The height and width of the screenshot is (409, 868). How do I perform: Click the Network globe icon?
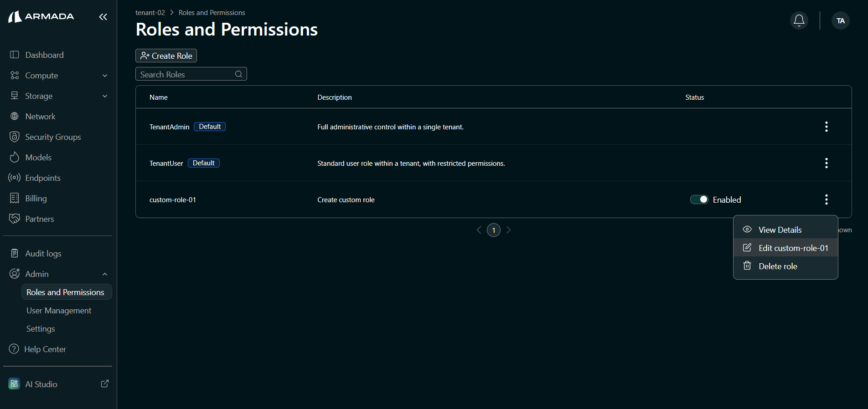[x=15, y=116]
